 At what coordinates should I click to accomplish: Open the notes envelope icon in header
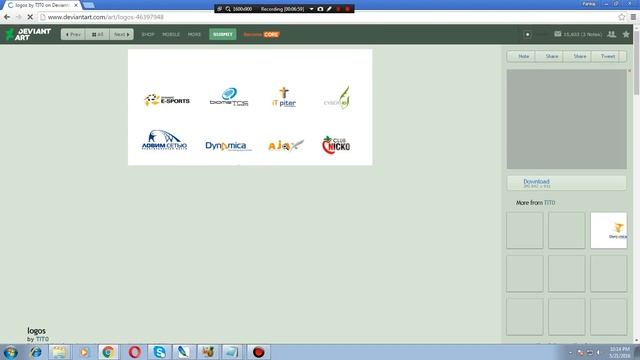pyautogui.click(x=558, y=34)
